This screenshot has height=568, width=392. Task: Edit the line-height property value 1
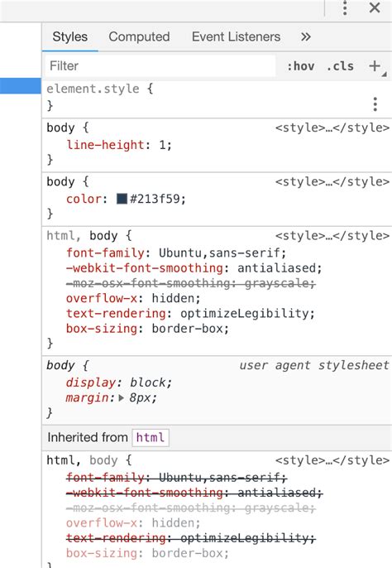163,145
